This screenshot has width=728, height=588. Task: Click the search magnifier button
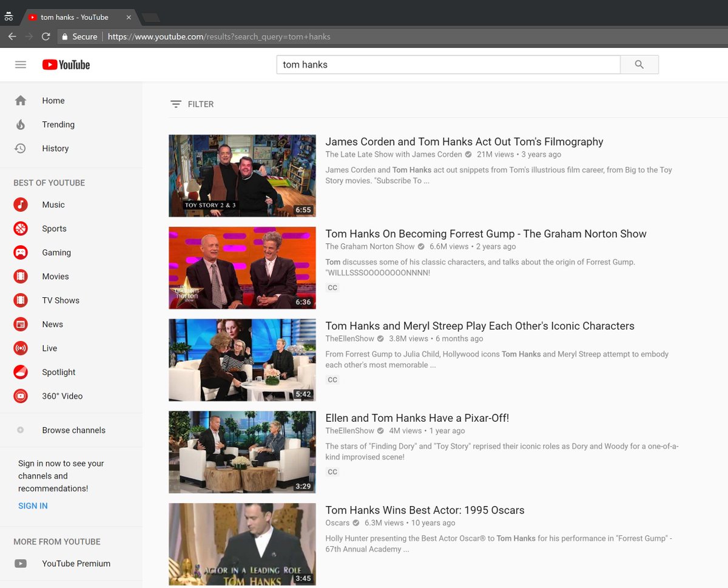coord(639,64)
